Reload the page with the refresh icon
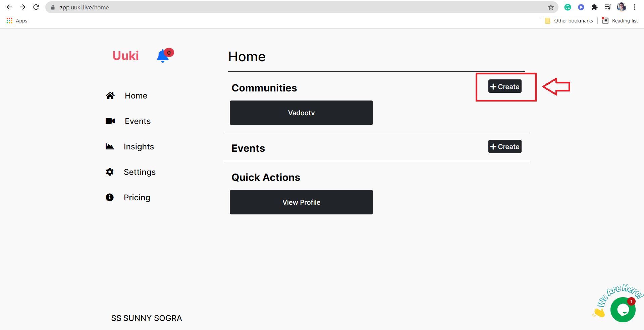Image resolution: width=644 pixels, height=330 pixels. (36, 7)
